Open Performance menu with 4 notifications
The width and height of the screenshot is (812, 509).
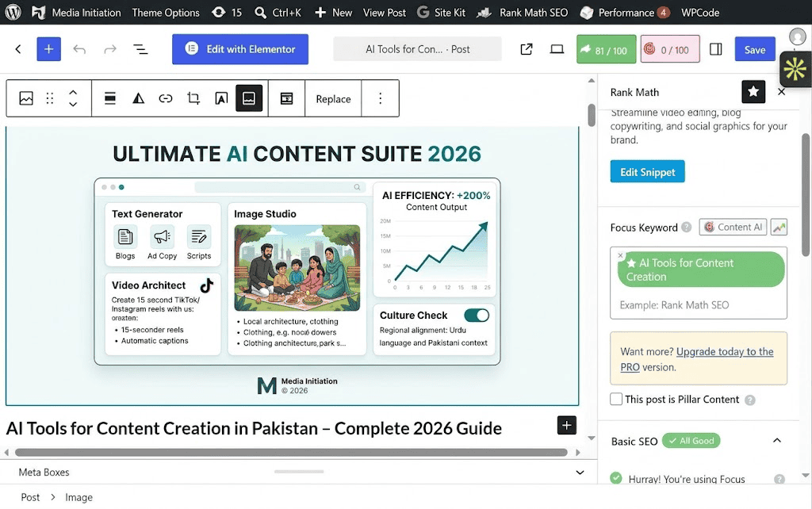pos(625,13)
